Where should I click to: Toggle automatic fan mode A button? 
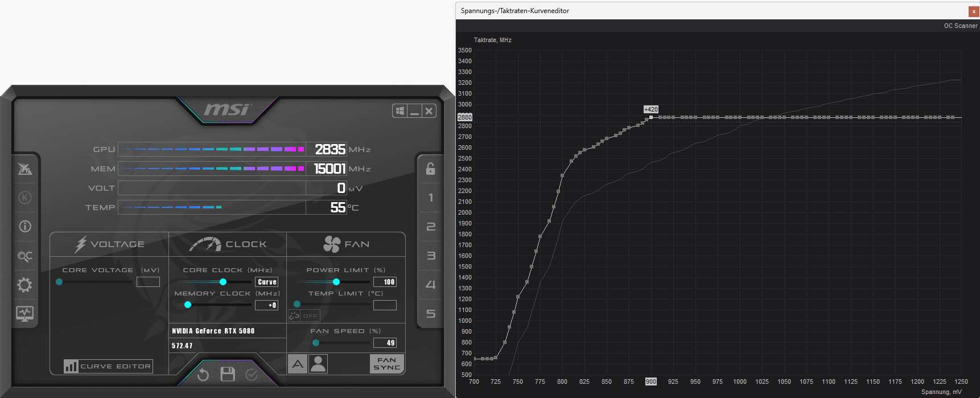[x=298, y=364]
